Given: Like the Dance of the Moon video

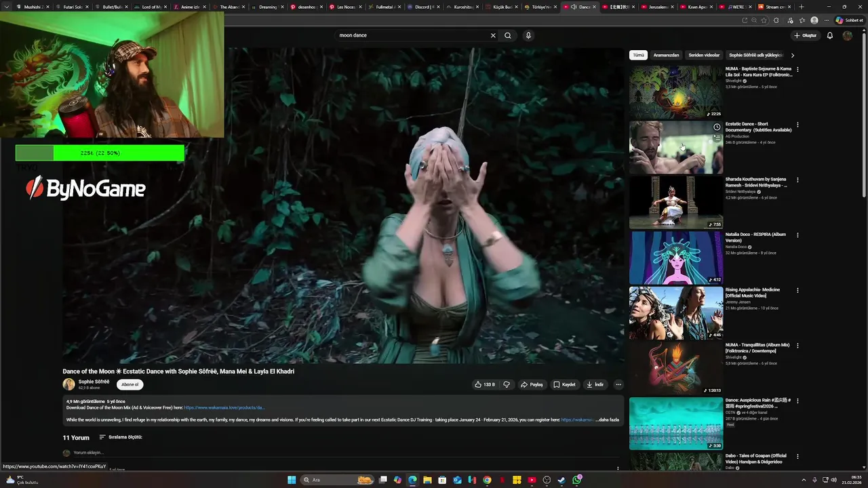Looking at the screenshot, I should pos(484,384).
